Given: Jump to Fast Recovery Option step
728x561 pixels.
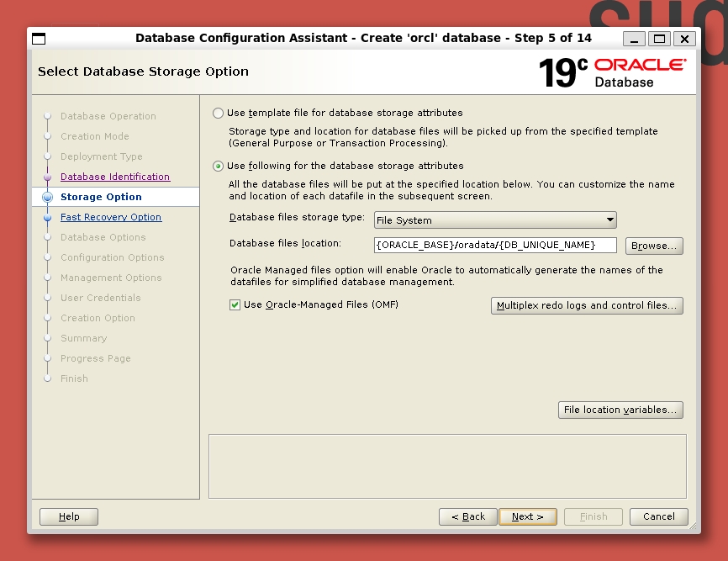Looking at the screenshot, I should click(x=111, y=218).
